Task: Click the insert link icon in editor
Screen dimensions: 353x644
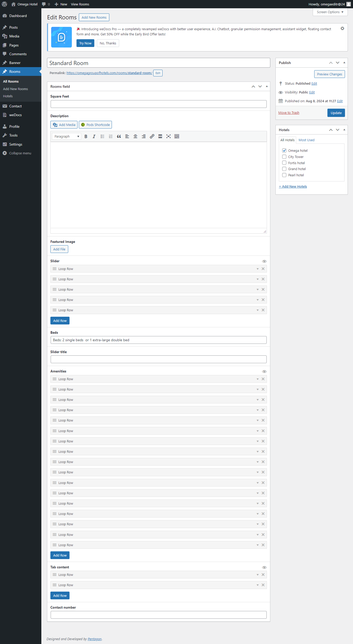Action: 152,137
